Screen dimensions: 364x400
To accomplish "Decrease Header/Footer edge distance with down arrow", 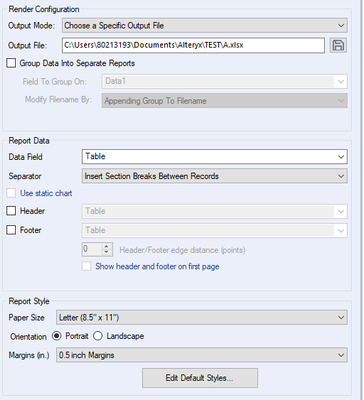I will click(x=106, y=252).
